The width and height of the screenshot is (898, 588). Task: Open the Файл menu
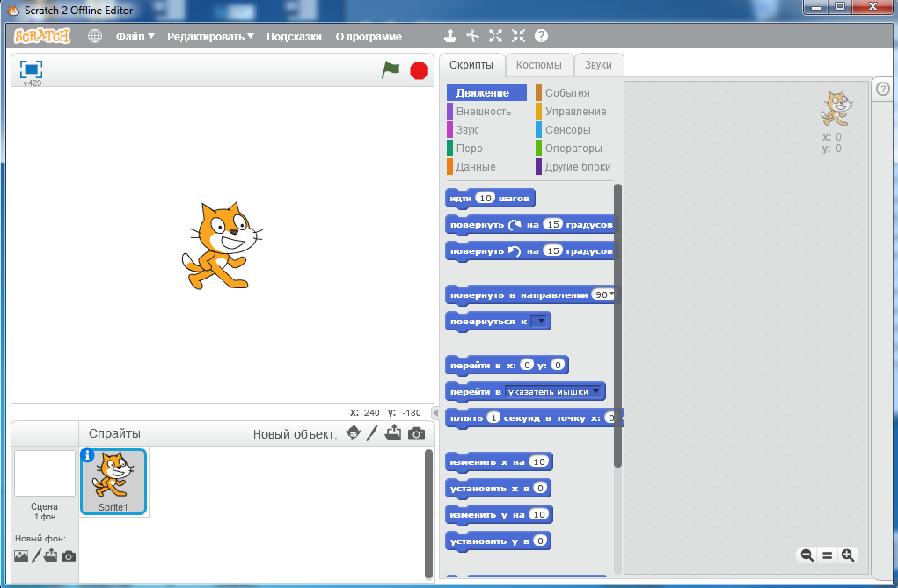[x=135, y=36]
